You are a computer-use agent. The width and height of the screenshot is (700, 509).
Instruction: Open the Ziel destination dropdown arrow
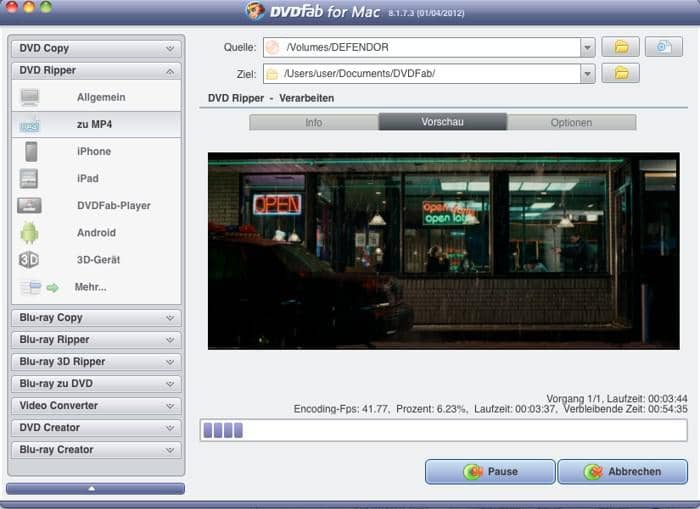[x=588, y=74]
